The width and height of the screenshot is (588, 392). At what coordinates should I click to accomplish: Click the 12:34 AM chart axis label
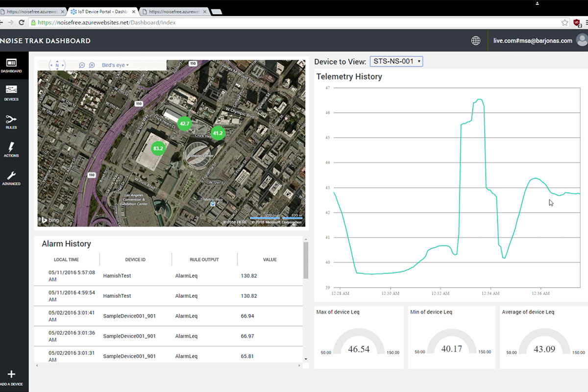pos(490,294)
